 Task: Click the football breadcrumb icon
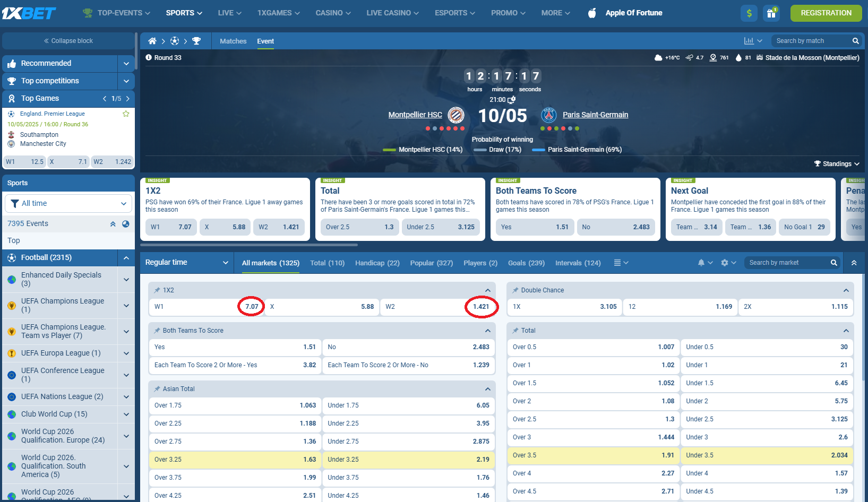(x=175, y=41)
